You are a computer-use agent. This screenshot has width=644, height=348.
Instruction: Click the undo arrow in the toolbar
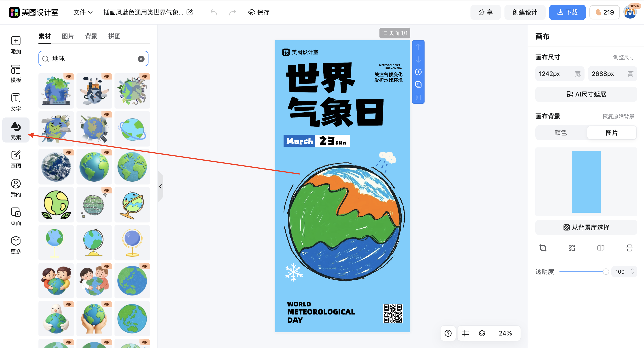(x=214, y=12)
